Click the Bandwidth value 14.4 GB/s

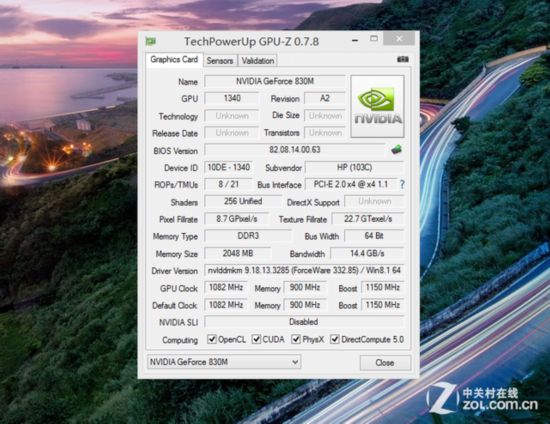[367, 253]
